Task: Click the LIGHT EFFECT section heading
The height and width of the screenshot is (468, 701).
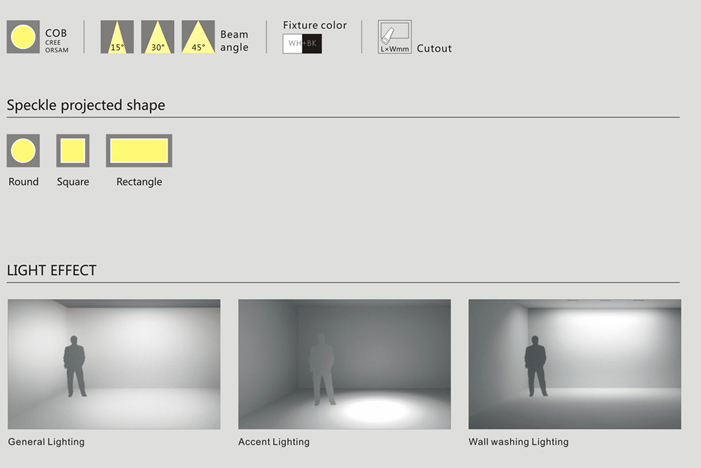Action: pos(51,270)
